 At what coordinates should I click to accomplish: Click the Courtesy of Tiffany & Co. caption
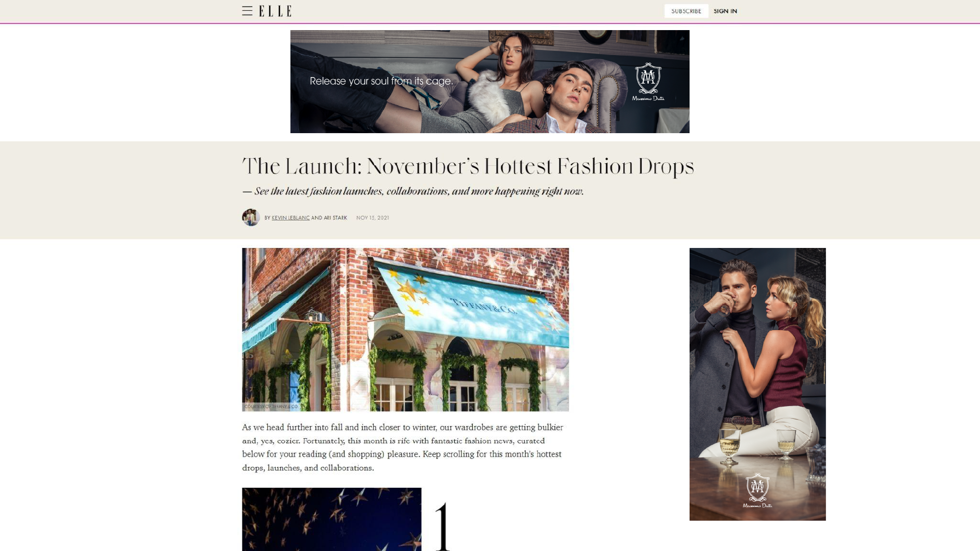(x=271, y=407)
